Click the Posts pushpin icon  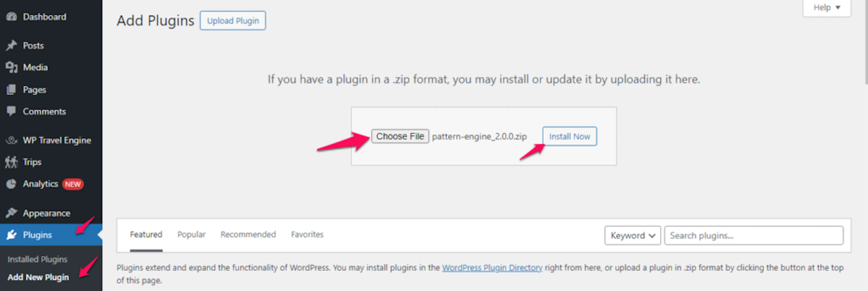pos(12,45)
